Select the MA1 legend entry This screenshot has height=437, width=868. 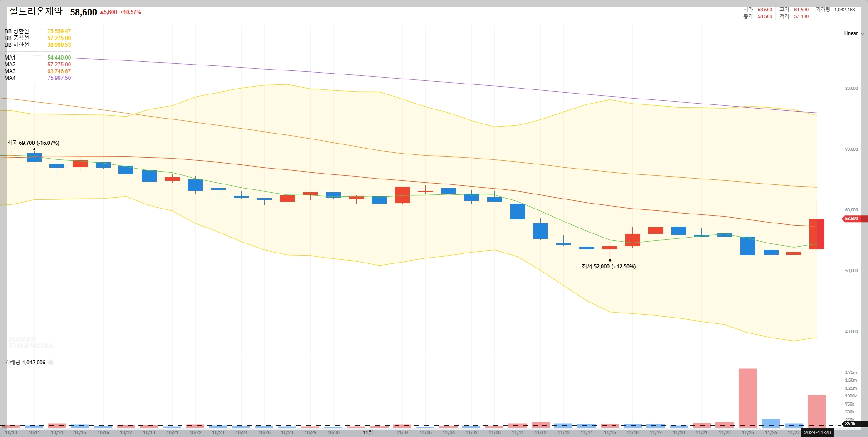pos(10,58)
